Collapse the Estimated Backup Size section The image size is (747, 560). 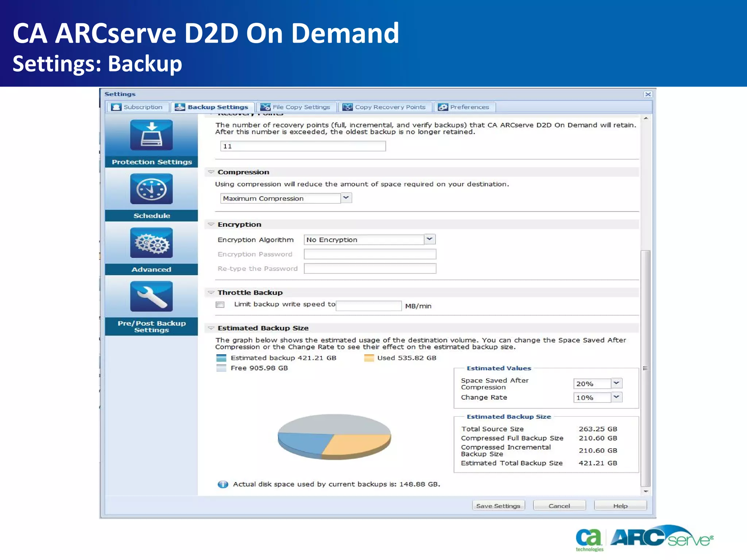[211, 328]
